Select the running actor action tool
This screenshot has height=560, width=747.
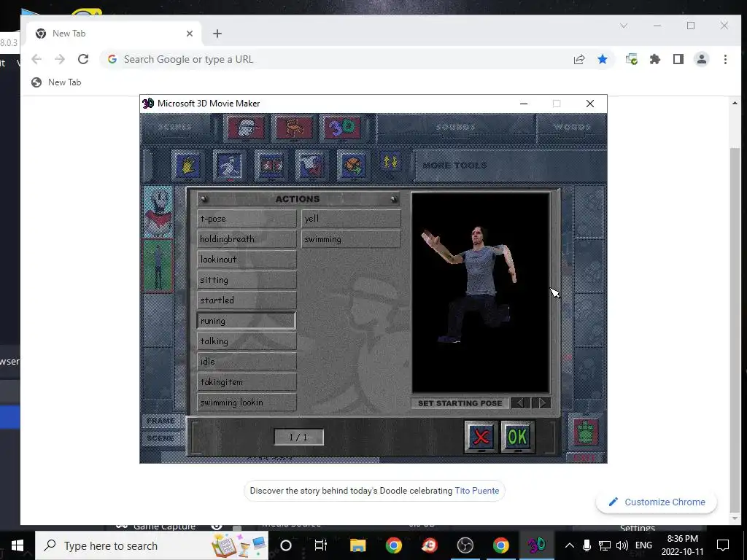229,166
